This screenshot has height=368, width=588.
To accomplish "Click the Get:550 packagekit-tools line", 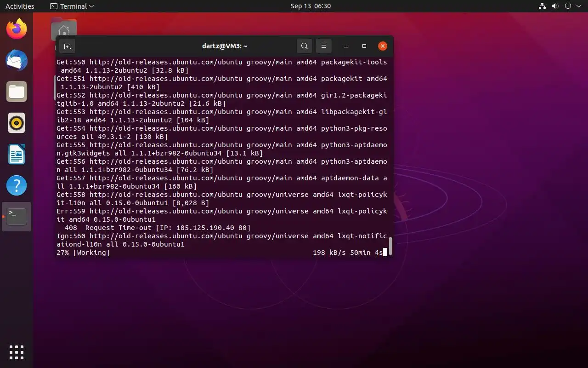I will tap(222, 66).
